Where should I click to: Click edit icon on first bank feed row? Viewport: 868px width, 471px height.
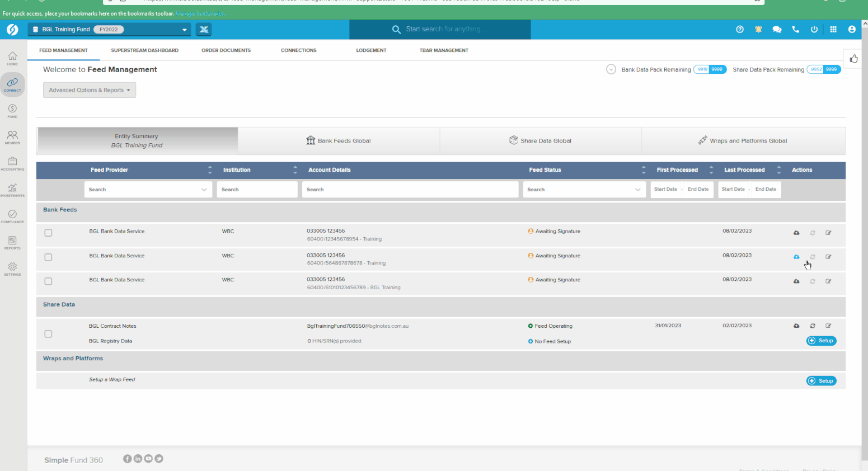[x=828, y=233]
